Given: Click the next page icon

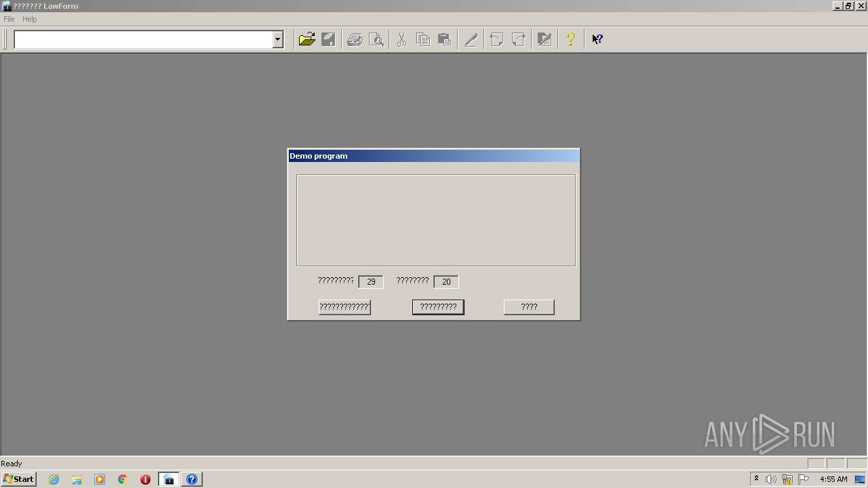Looking at the screenshot, I should [x=518, y=39].
